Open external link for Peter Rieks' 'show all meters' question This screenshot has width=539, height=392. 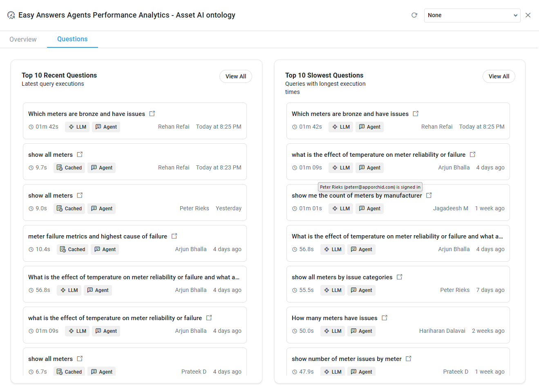tap(80, 195)
